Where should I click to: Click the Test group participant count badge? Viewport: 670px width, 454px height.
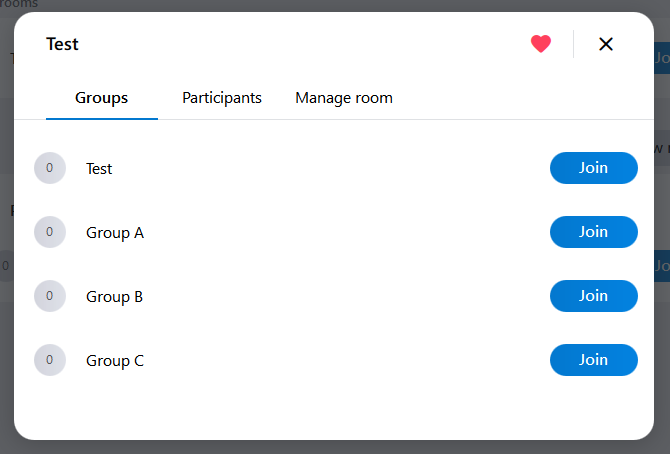click(x=50, y=168)
